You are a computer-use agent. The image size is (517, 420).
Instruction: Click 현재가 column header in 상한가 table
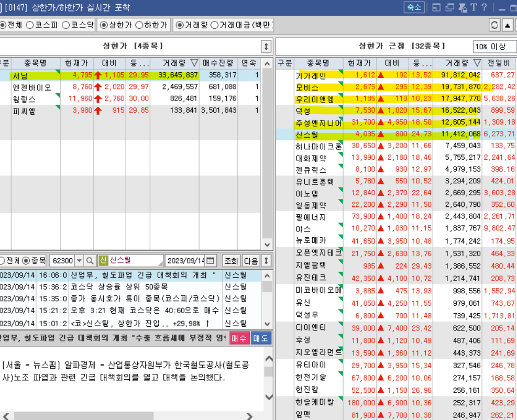(x=77, y=63)
